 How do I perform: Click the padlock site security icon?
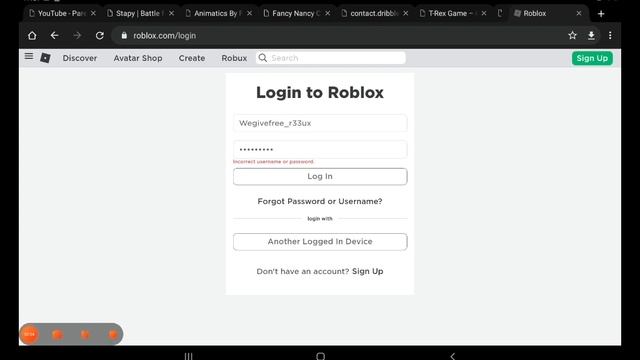[124, 36]
